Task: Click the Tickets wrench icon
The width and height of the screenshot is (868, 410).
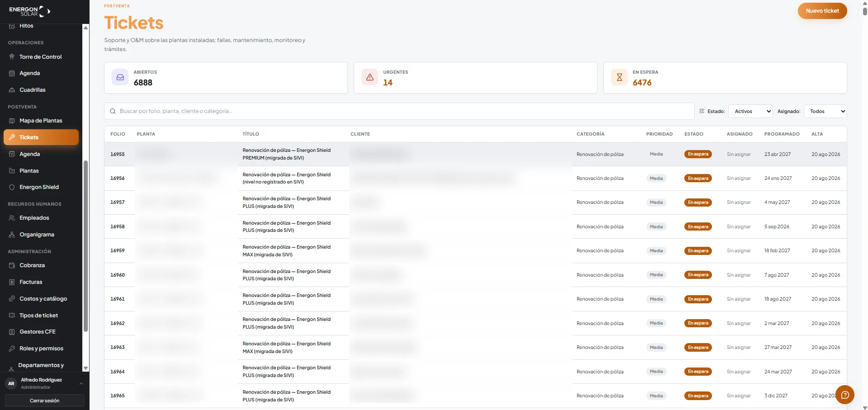Action: point(12,137)
